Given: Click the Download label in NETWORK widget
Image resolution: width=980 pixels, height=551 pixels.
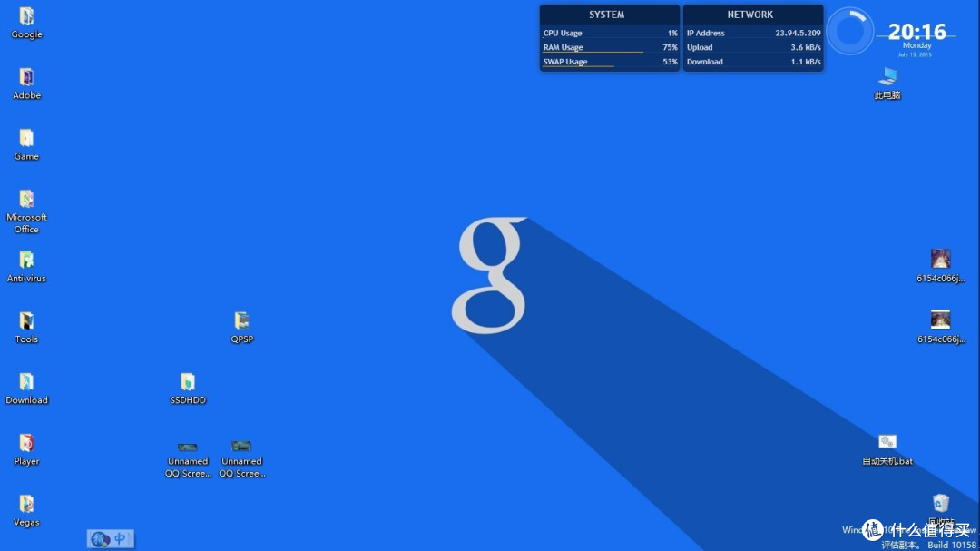Looking at the screenshot, I should point(704,62).
